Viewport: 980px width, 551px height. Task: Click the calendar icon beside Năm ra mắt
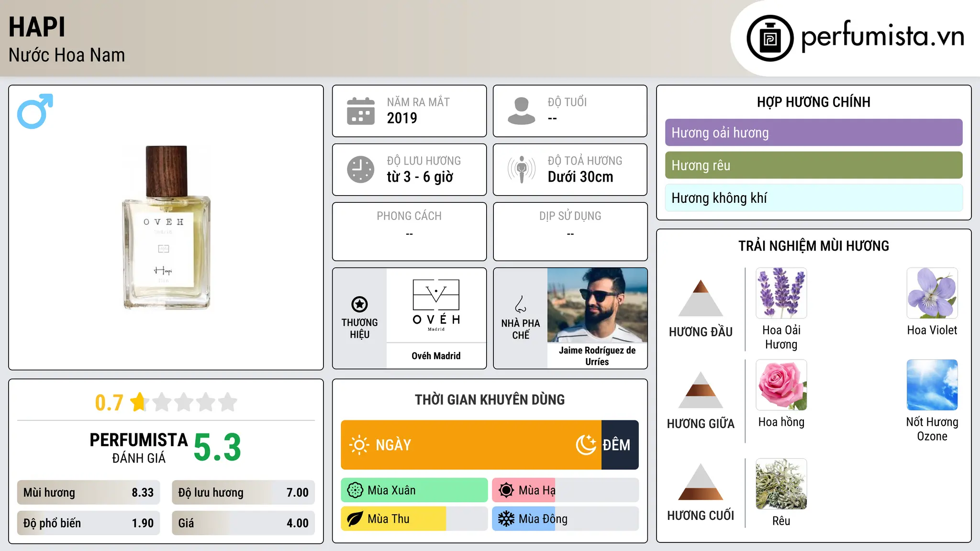(361, 111)
